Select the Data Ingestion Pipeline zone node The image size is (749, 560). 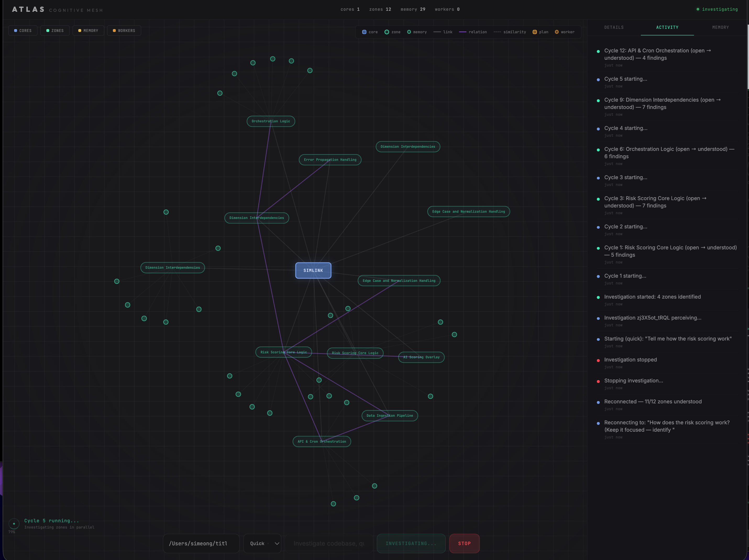click(x=389, y=415)
